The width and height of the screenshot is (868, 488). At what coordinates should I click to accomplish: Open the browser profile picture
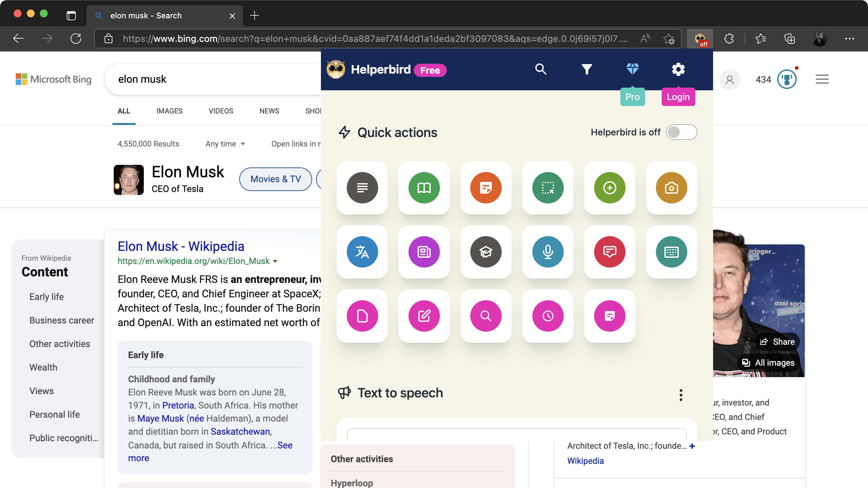(x=819, y=39)
